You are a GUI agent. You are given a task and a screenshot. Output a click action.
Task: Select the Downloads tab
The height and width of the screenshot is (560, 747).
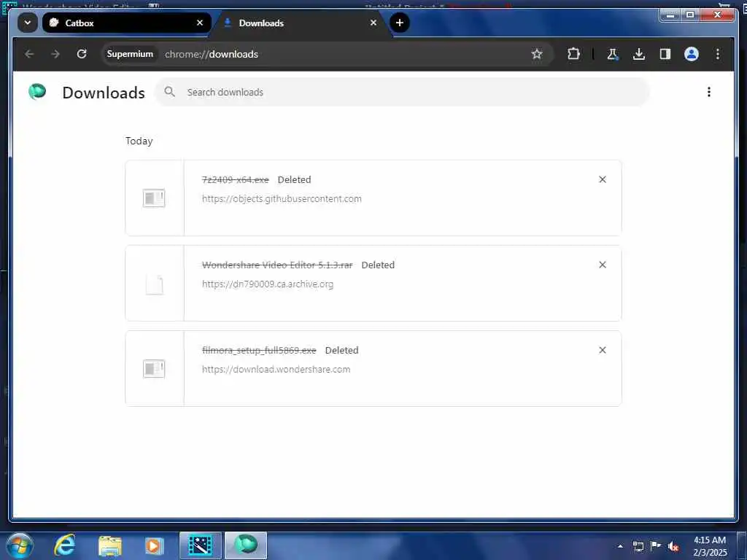coord(301,23)
